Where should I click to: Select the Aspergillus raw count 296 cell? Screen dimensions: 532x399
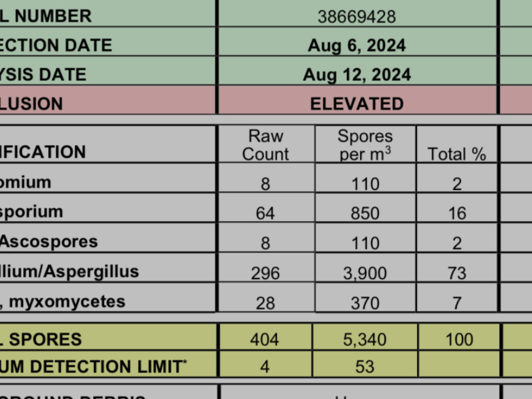pyautogui.click(x=266, y=273)
